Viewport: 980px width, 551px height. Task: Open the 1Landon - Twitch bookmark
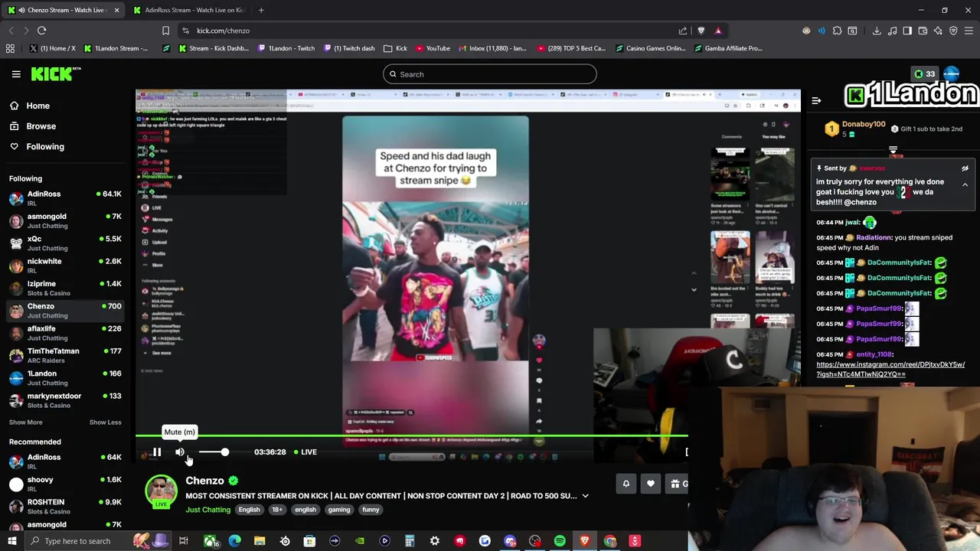286,48
